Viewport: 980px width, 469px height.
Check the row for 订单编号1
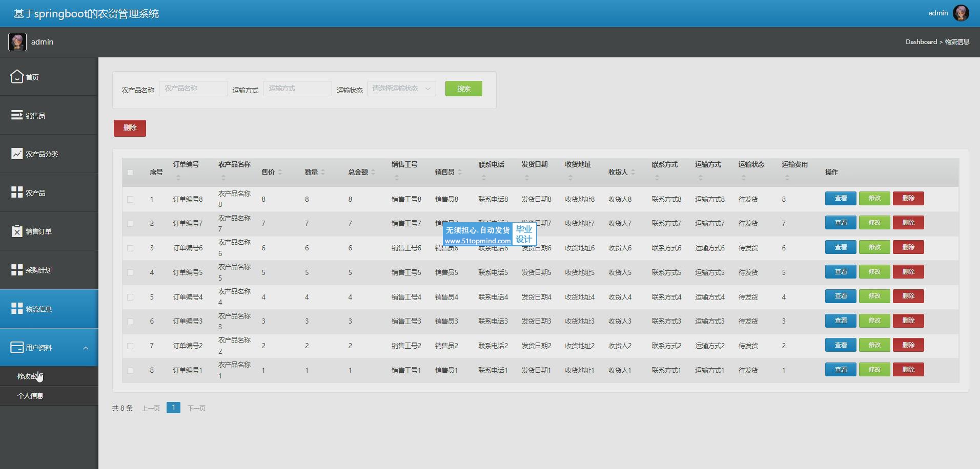130,371
